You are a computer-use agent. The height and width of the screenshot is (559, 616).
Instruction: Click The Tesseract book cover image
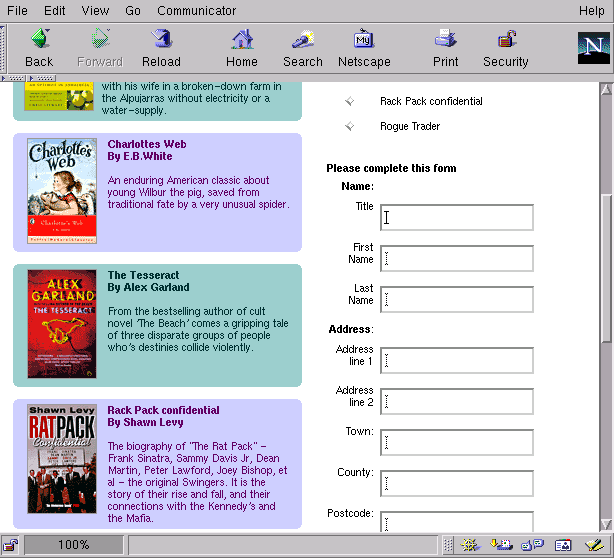click(x=62, y=324)
